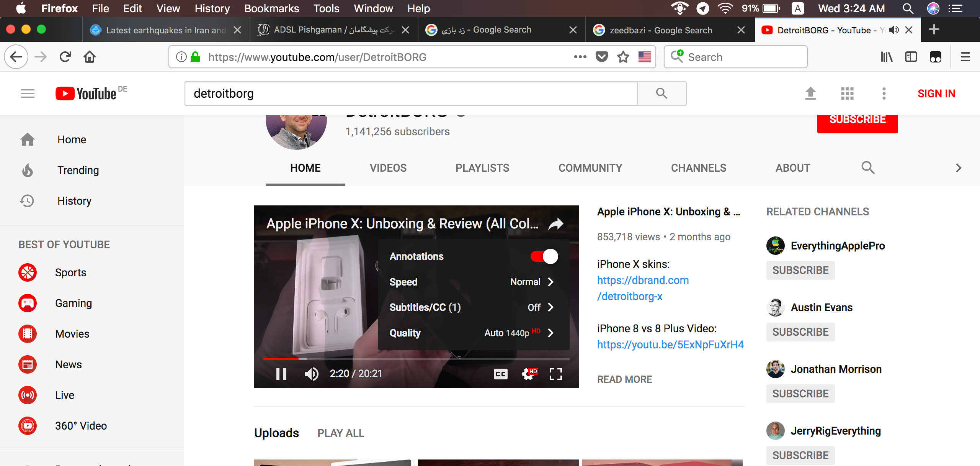This screenshot has height=466, width=980.
Task: Switch to the ABOUT channel tab
Action: (x=793, y=168)
